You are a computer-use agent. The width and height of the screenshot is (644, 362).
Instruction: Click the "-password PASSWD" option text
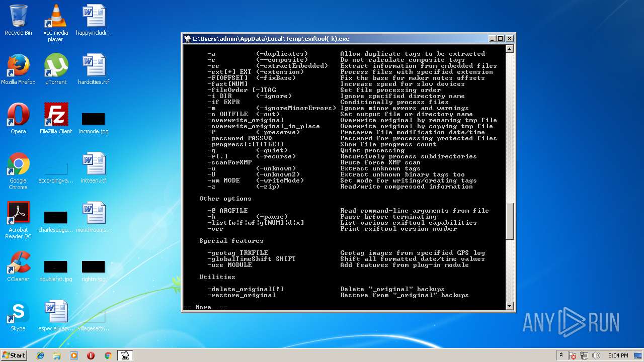point(239,138)
